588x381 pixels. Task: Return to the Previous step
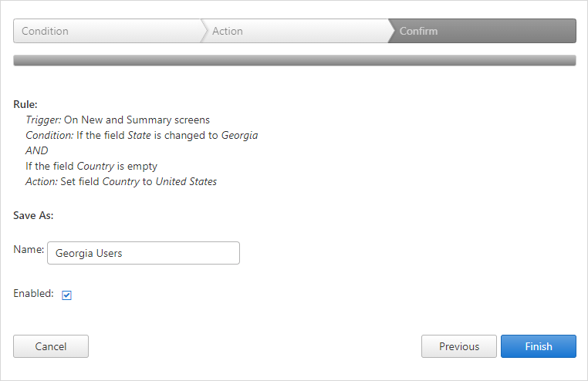click(x=459, y=346)
